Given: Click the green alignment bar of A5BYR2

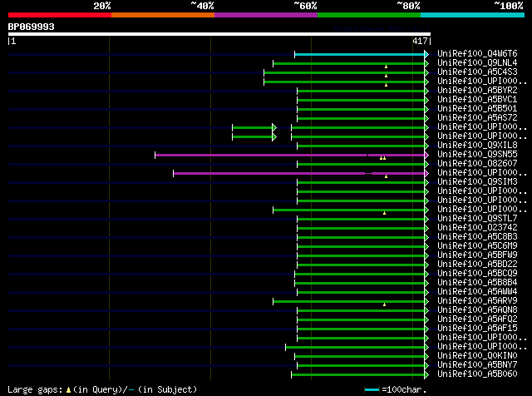Looking at the screenshot, I should click(361, 91).
